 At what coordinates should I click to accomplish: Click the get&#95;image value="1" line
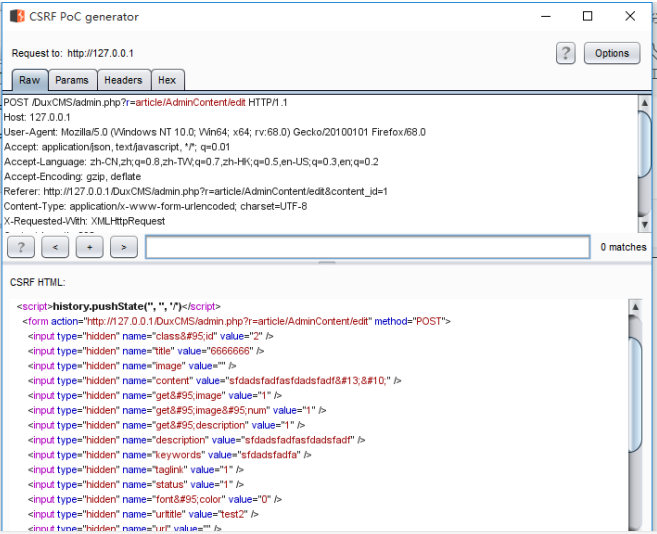point(155,395)
